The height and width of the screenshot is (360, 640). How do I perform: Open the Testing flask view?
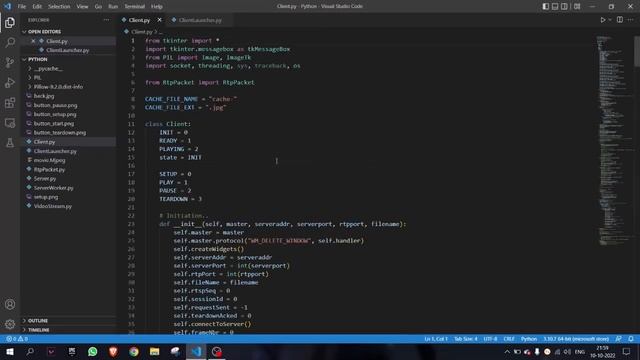[x=10, y=142]
